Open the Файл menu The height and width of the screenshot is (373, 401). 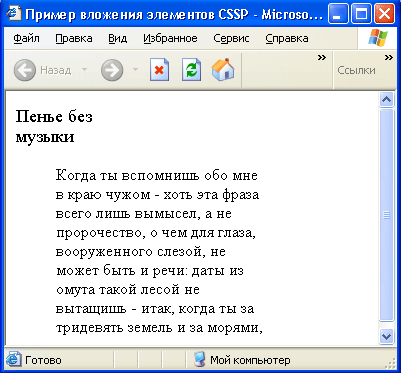26,39
